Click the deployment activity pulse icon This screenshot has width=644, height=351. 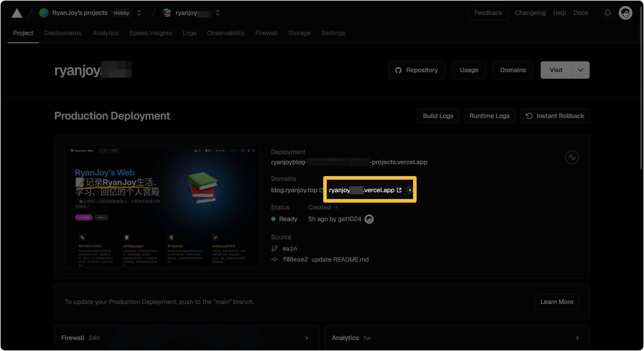(572, 157)
